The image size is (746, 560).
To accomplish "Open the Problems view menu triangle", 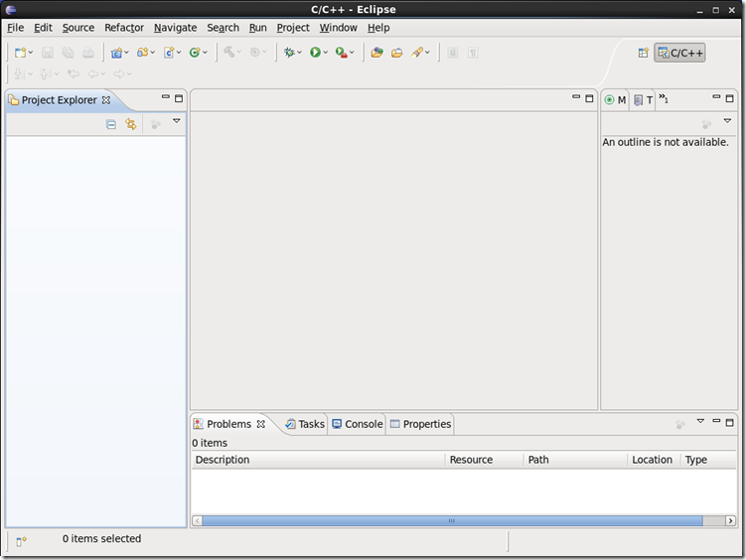I will [x=700, y=421].
